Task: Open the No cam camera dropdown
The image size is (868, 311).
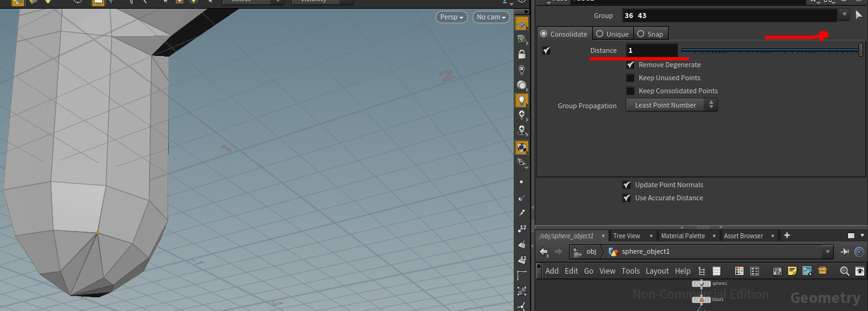Action: tap(491, 17)
